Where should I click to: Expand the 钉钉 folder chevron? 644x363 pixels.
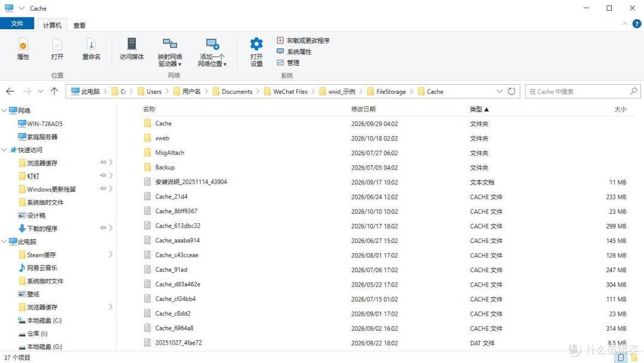(110, 176)
